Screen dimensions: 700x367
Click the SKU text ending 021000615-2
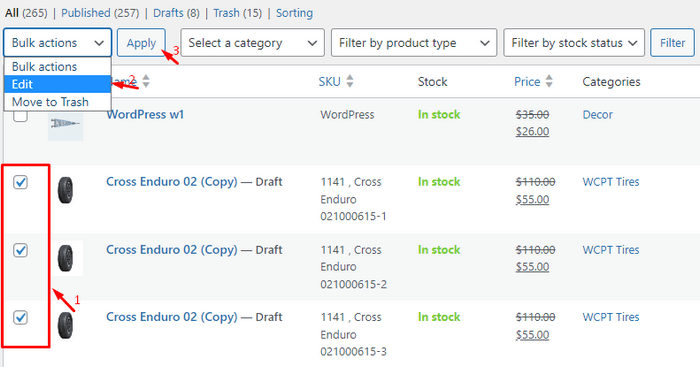click(x=353, y=267)
